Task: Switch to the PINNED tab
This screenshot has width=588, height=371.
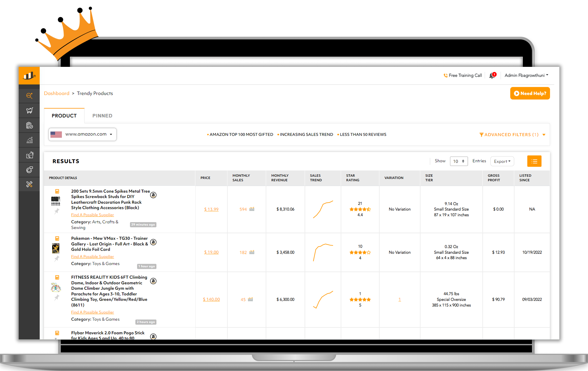Action: click(102, 116)
